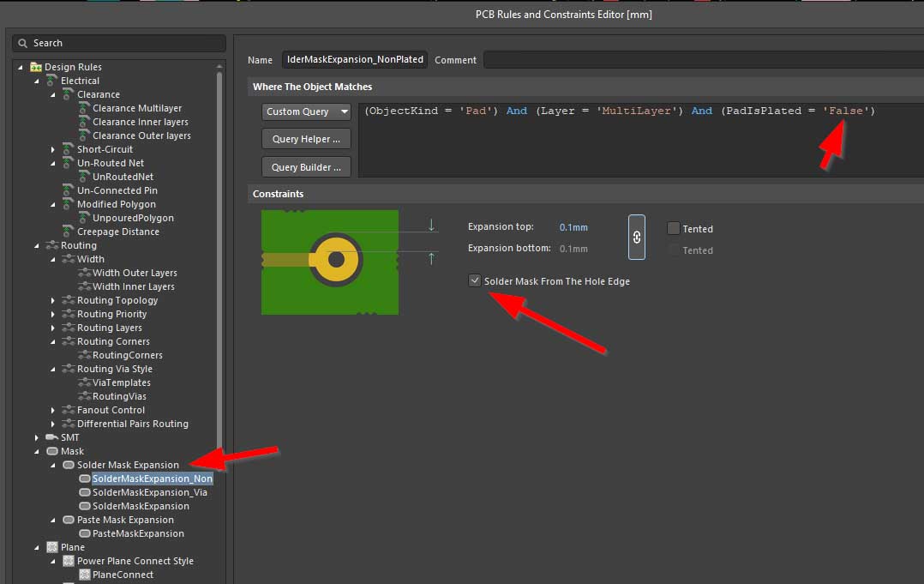Image resolution: width=924 pixels, height=584 pixels.
Task: Collapse the Solder Mask Expansion node
Action: click(52, 465)
